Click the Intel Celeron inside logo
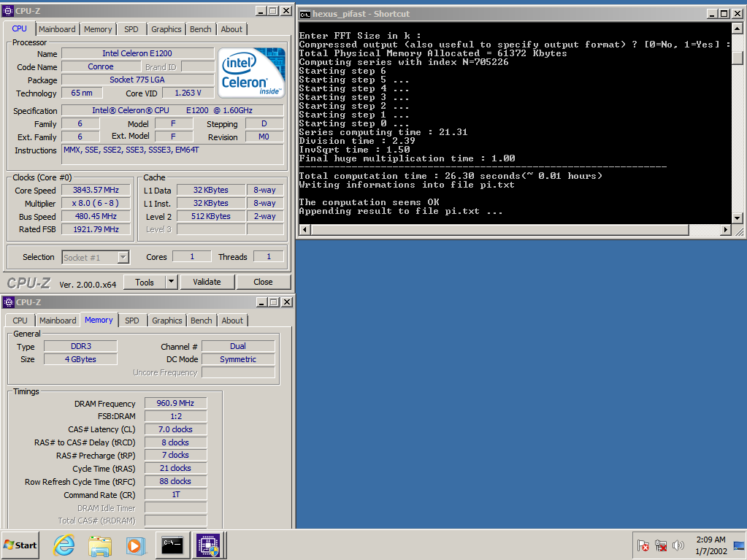Screen dimensions: 747x560 click(x=251, y=73)
